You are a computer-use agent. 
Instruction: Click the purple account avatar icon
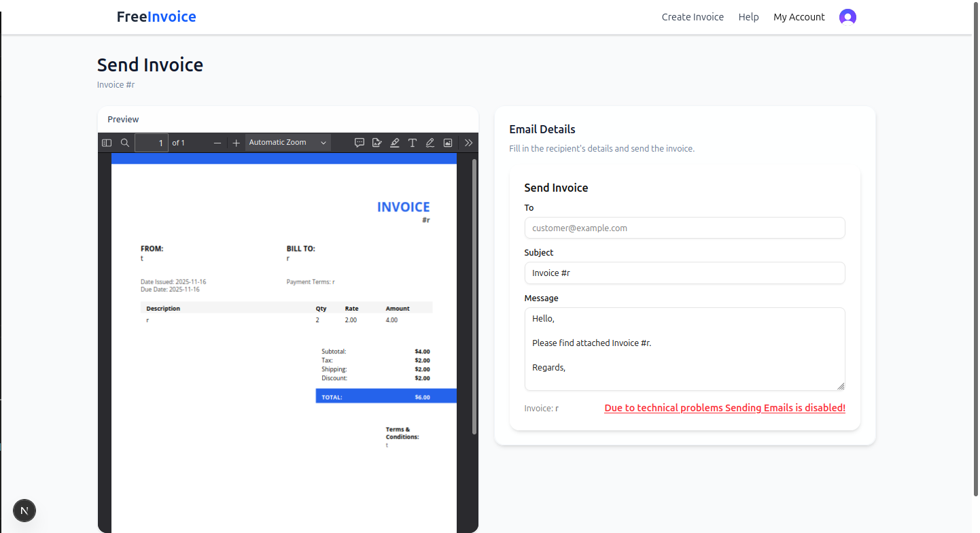click(x=847, y=16)
